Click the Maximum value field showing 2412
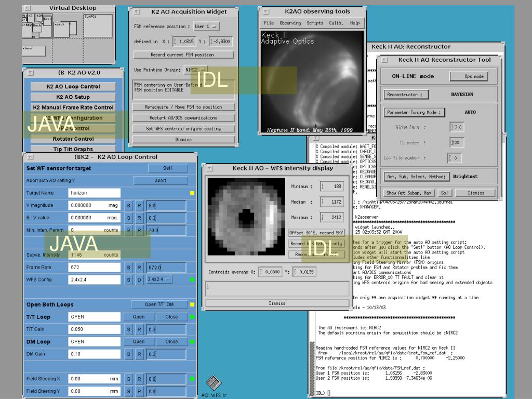The image size is (532, 399). point(332,218)
